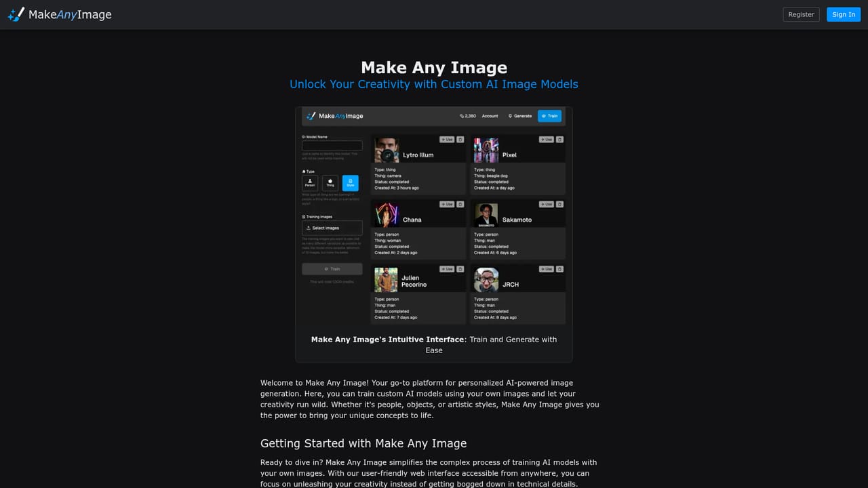Screen dimensions: 868x488
Task: Click the Use button on the JRCH card
Action: click(x=547, y=269)
